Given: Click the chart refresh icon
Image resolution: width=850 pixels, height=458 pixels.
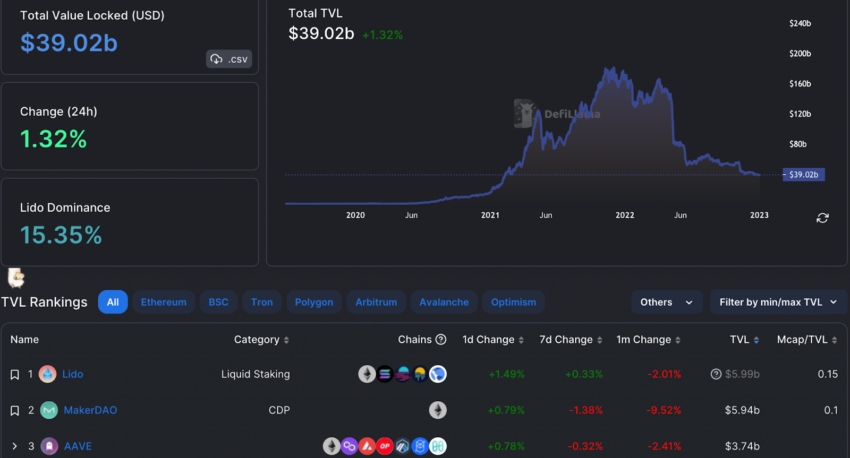Looking at the screenshot, I should [x=822, y=218].
